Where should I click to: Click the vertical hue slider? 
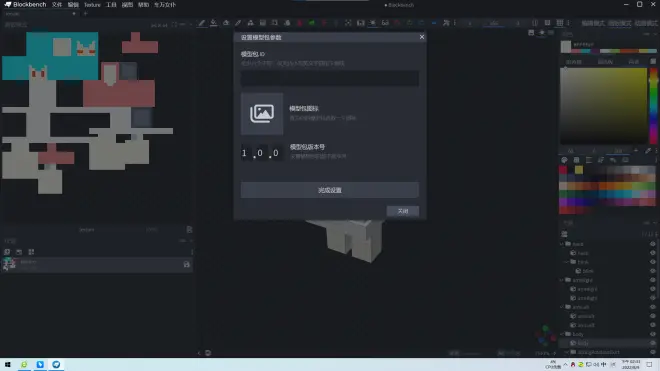(x=653, y=106)
